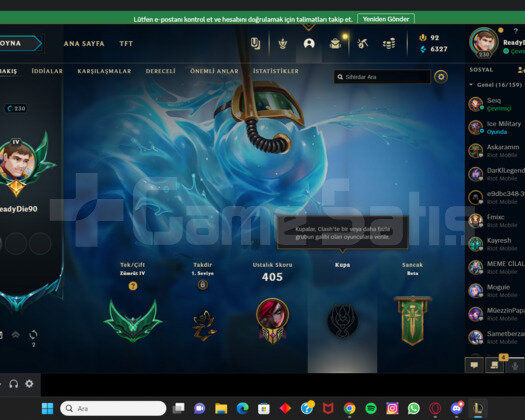Toggle the voice microphone icon

515,365
